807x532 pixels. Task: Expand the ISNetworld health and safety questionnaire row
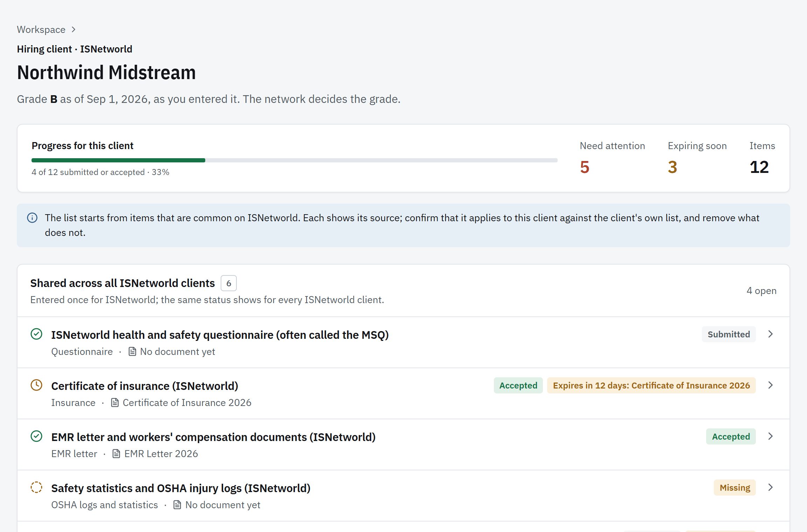(770, 334)
